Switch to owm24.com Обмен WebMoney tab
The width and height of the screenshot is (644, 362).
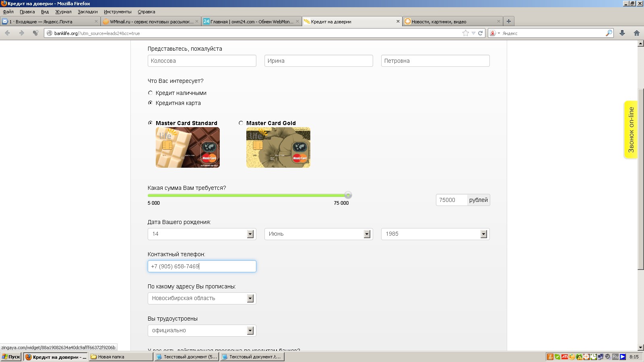[x=252, y=21]
